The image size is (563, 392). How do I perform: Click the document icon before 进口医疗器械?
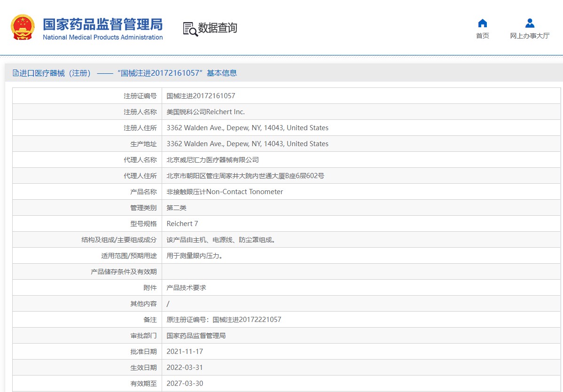pos(16,73)
